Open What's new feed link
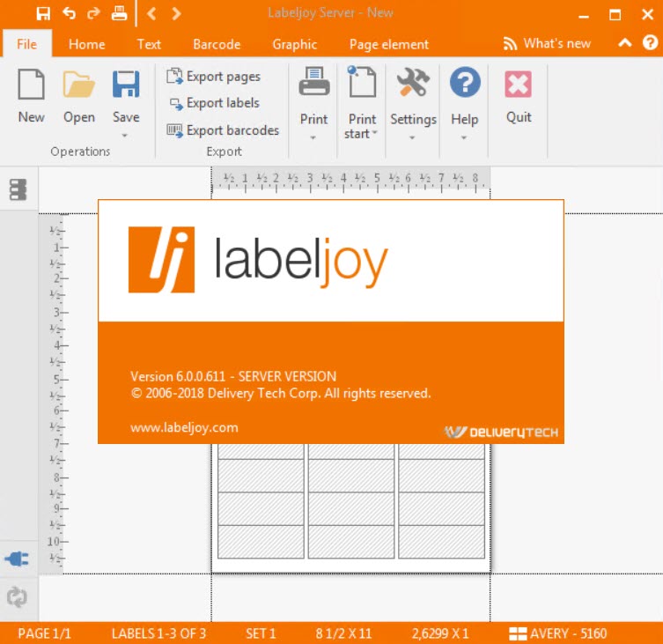The image size is (663, 644). coord(547,43)
